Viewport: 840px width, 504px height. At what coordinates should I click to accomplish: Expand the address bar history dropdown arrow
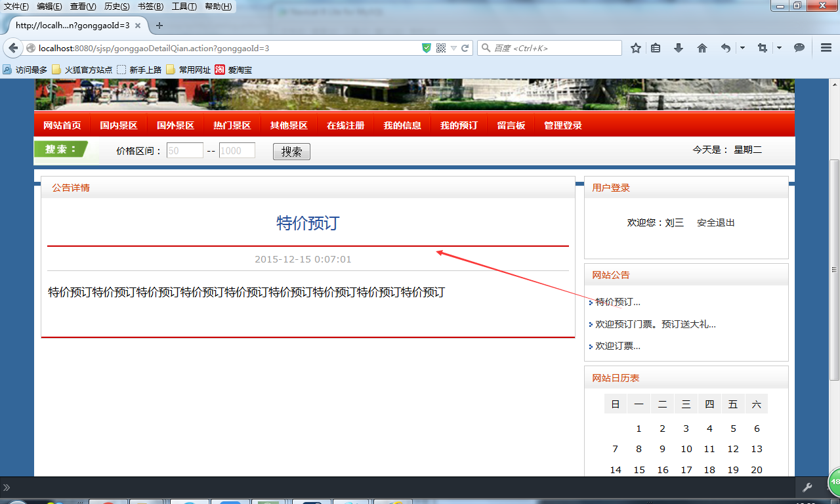click(x=453, y=49)
